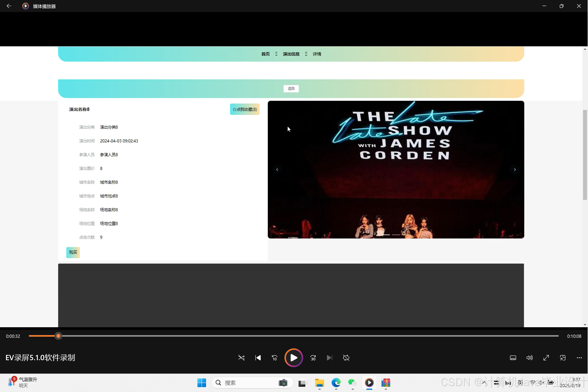The width and height of the screenshot is (588, 392).
Task: Click the 点击次数 label
Action: (87, 237)
